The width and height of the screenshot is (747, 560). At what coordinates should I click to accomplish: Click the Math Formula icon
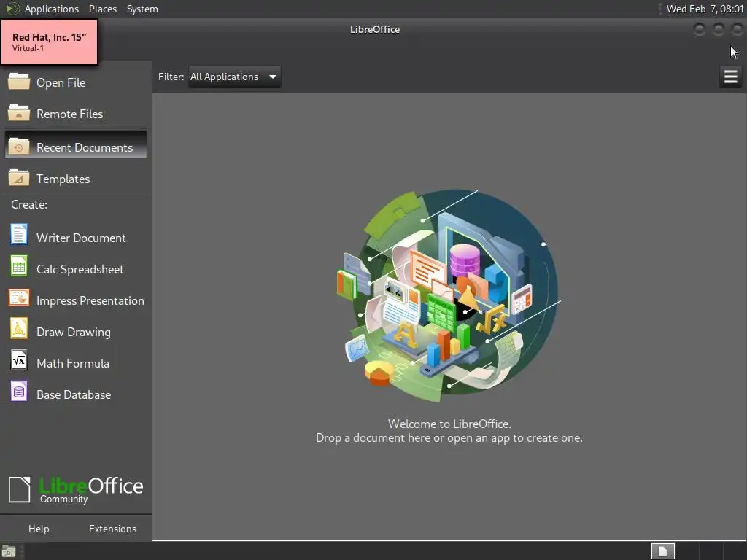click(18, 360)
